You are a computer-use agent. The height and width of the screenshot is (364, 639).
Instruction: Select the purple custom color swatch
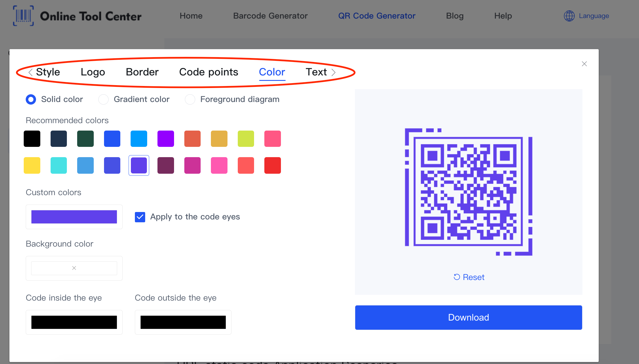pos(74,216)
